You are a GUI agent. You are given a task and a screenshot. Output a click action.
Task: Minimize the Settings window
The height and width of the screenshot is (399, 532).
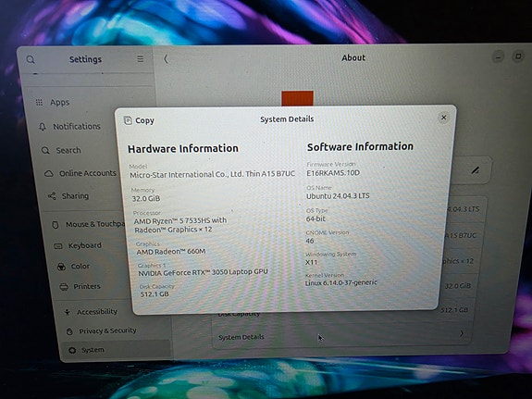(498, 57)
